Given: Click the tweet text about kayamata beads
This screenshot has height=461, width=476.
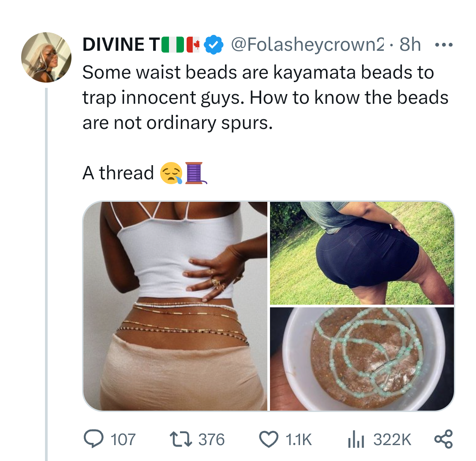Looking at the screenshot, I should (265, 97).
